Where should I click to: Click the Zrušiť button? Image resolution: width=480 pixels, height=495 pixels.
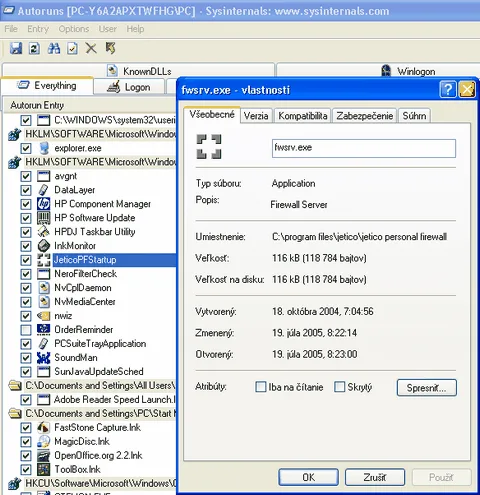tap(375, 477)
